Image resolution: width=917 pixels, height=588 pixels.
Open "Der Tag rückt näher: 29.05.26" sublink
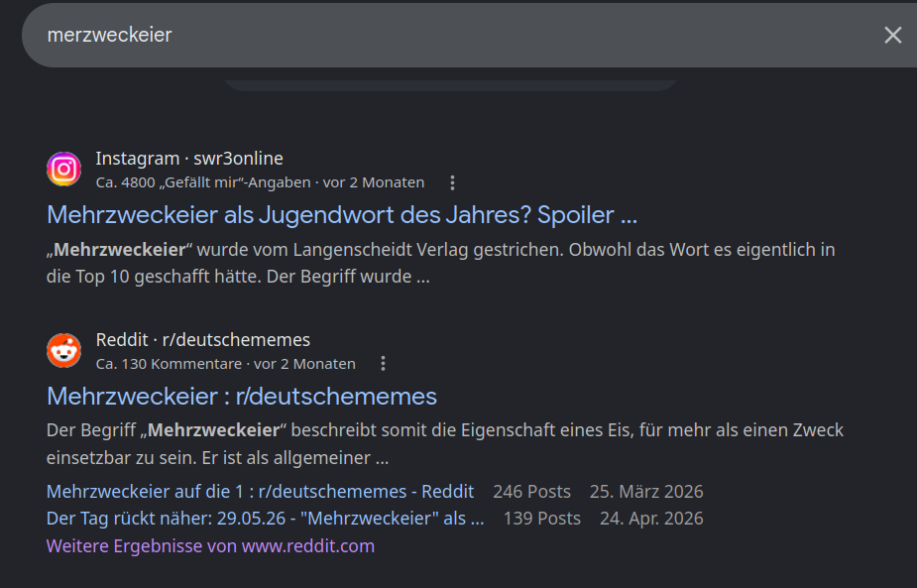pos(265,519)
